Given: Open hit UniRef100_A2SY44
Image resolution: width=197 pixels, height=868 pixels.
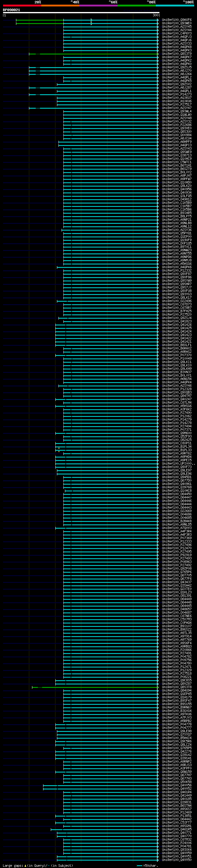Looking at the screenshot, I should (x=176, y=30).
